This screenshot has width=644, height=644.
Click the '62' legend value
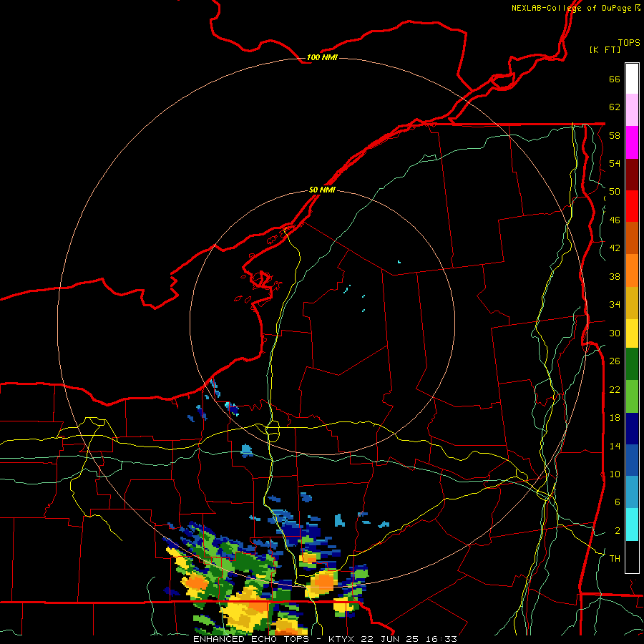tap(615, 107)
